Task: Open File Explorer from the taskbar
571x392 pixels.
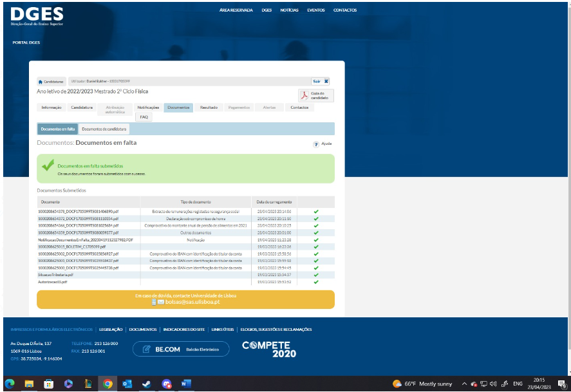Action: 29,384
